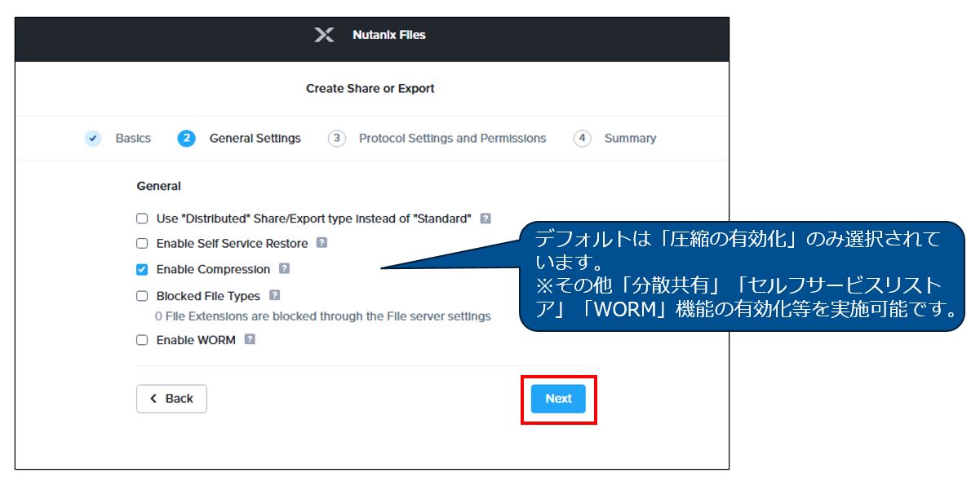Select the General Settings step
The width and height of the screenshot is (980, 477).
click(x=255, y=138)
